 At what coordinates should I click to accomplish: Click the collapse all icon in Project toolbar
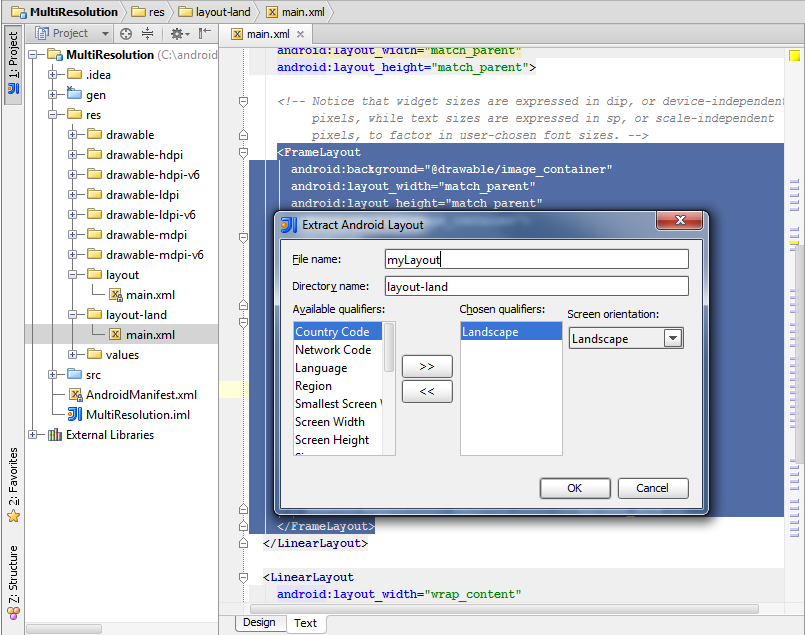click(x=147, y=34)
